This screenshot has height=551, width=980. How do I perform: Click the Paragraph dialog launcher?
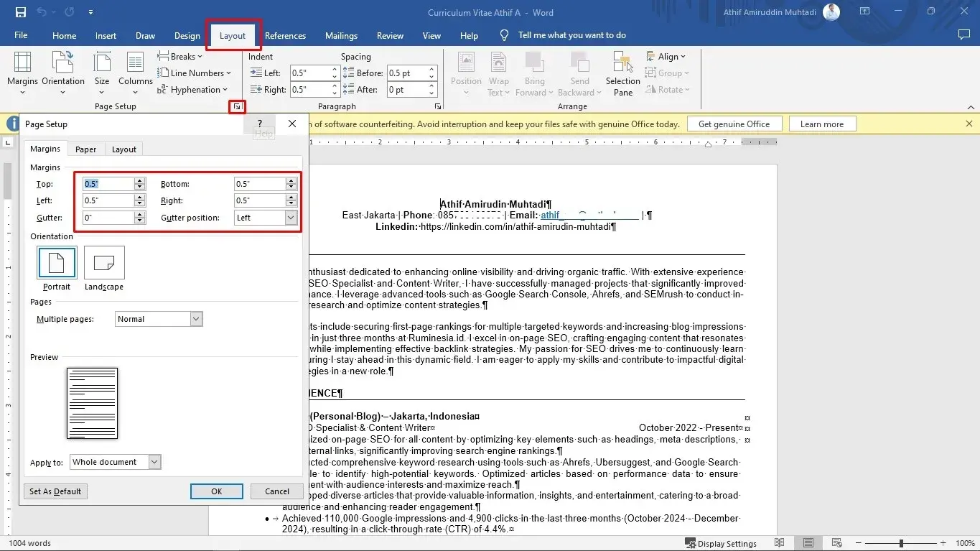(437, 106)
